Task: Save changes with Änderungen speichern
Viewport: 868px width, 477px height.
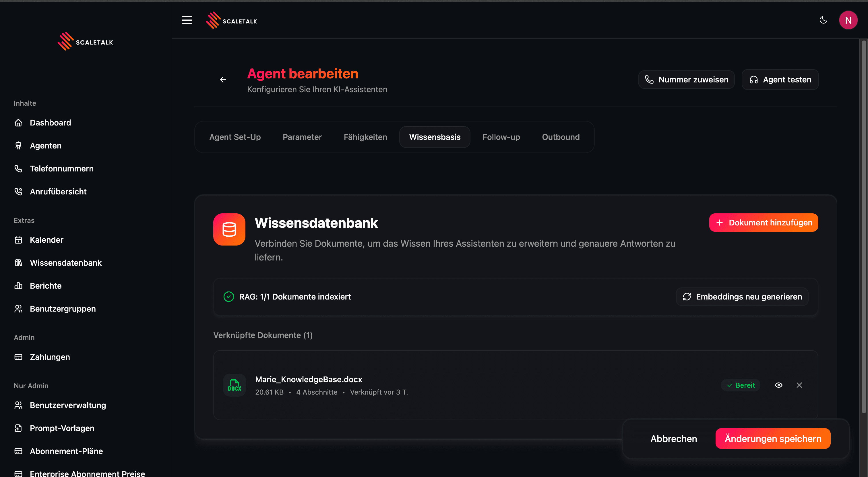Action: [773, 438]
